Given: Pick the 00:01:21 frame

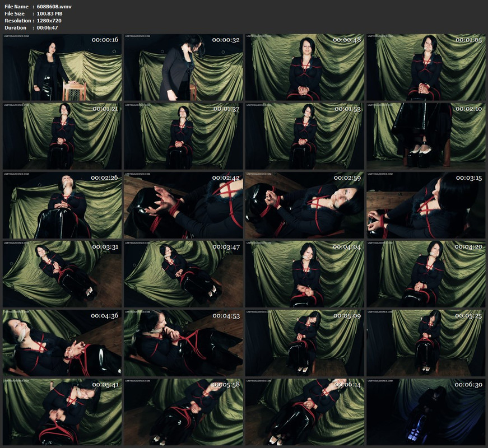Looking at the screenshot, I should [x=62, y=136].
